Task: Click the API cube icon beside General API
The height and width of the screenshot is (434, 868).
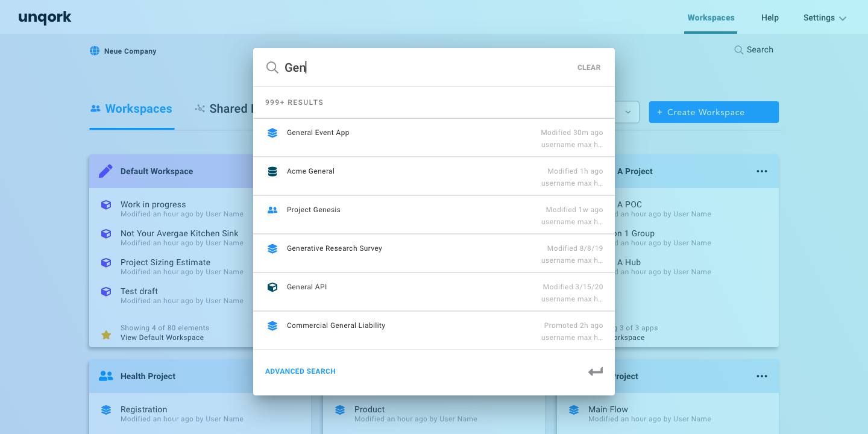Action: click(x=272, y=286)
